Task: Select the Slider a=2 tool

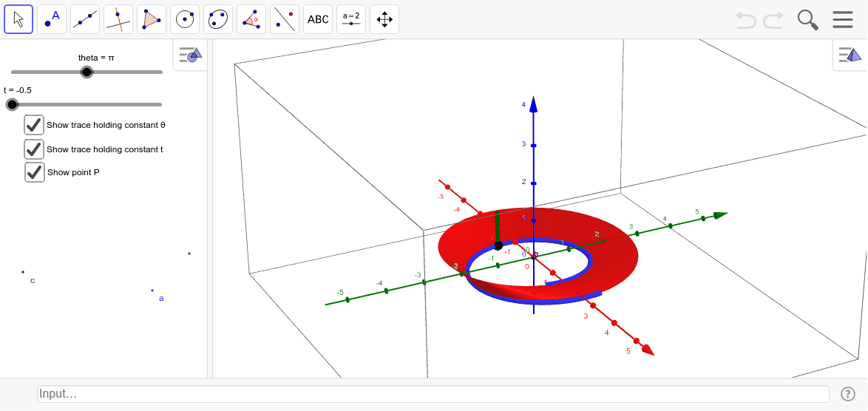Action: coord(351,19)
